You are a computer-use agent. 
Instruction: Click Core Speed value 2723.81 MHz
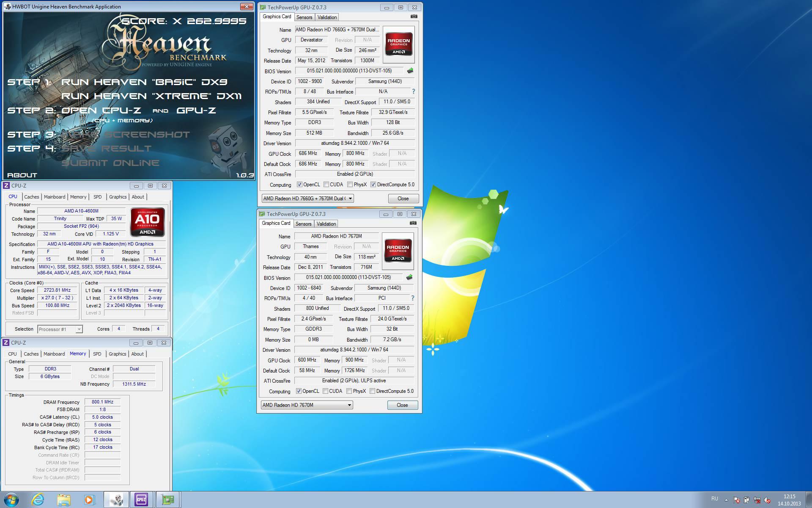[x=57, y=290]
